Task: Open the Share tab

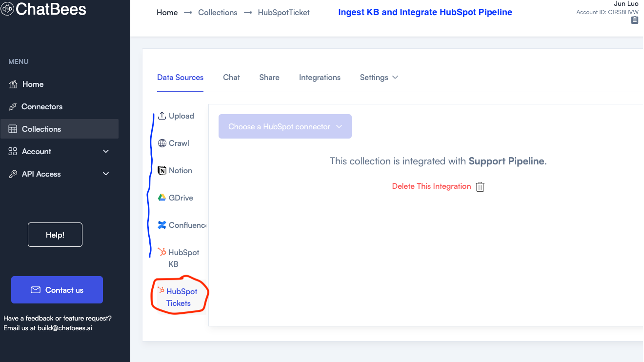Action: [269, 77]
